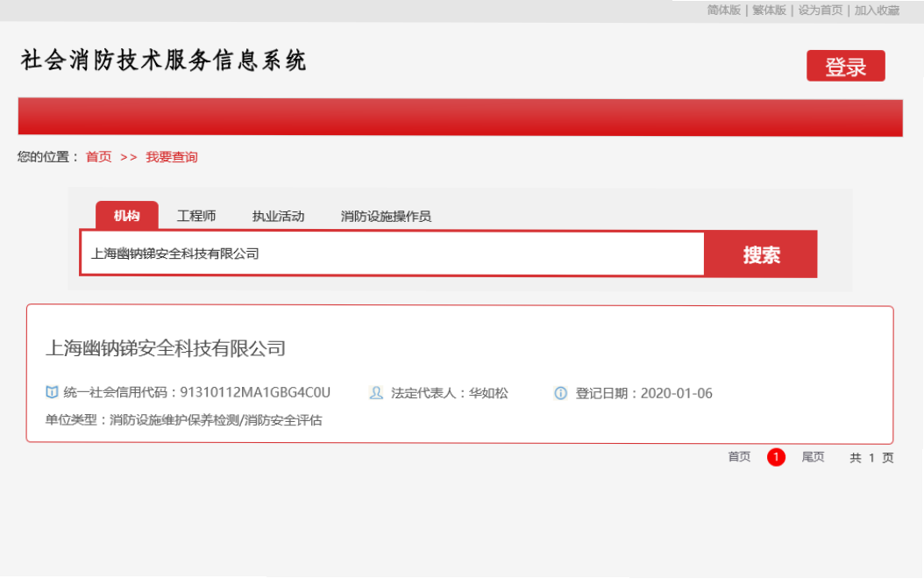924x579 pixels.
Task: Jump to 尾页 last page
Action: click(x=813, y=457)
